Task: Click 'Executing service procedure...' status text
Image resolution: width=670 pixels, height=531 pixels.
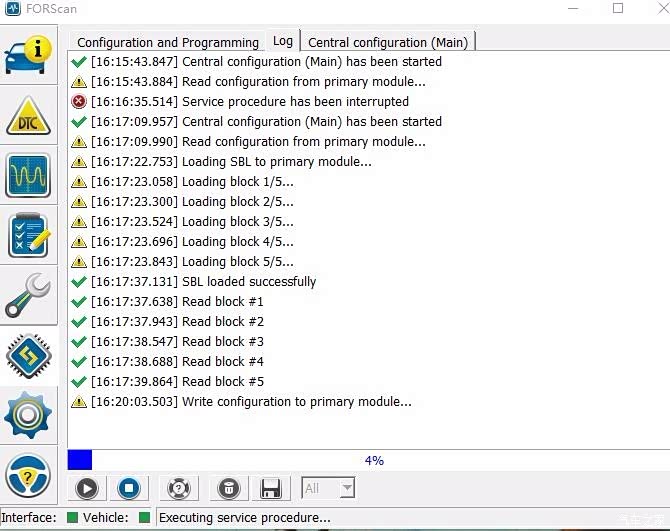Action: pyautogui.click(x=244, y=518)
